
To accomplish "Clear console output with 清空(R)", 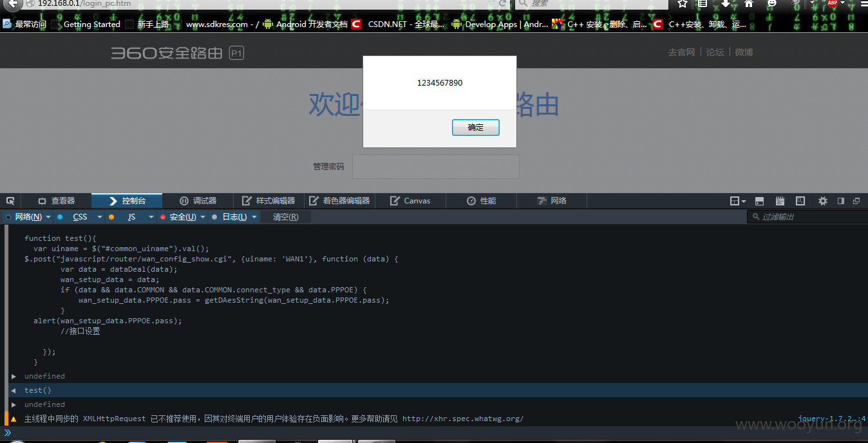I will pos(285,217).
